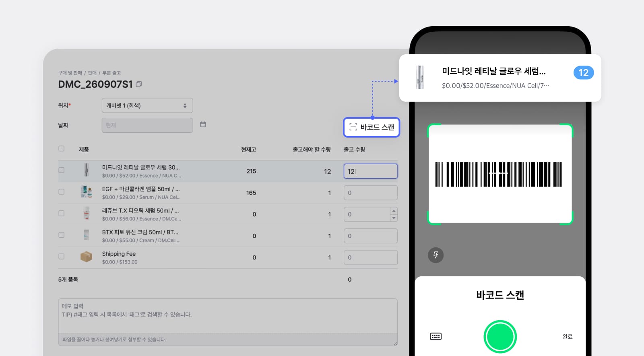Click 출고 수량 field for BTX 피토 크림
Image resolution: width=644 pixels, height=356 pixels.
[x=371, y=236]
